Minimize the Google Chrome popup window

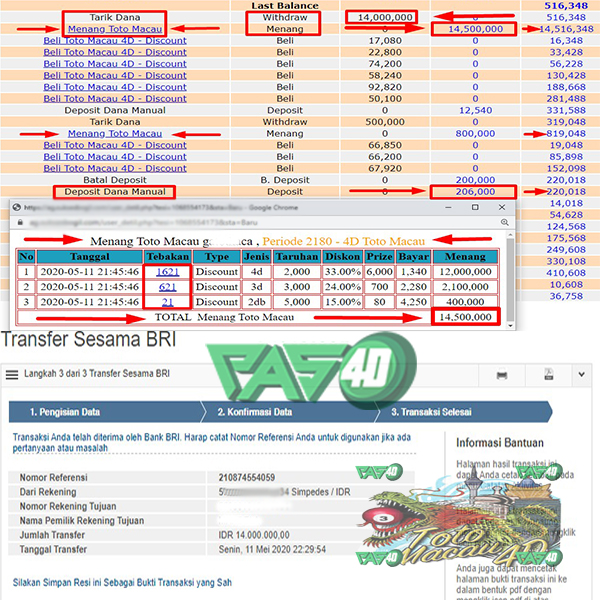click(x=448, y=207)
